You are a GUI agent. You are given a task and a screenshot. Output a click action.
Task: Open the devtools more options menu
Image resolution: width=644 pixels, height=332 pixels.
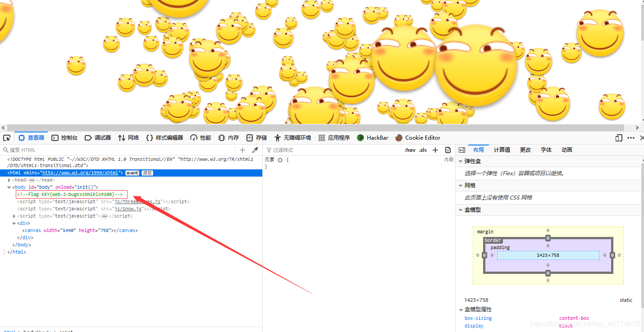pos(631,138)
